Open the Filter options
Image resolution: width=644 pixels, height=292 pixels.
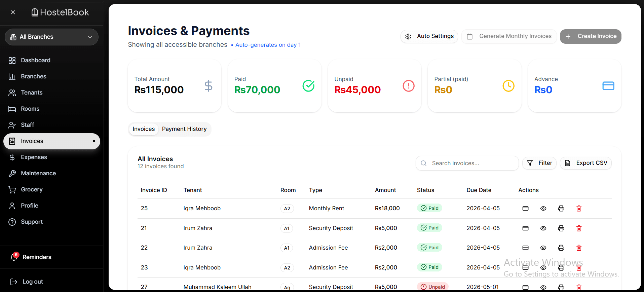[x=539, y=163]
